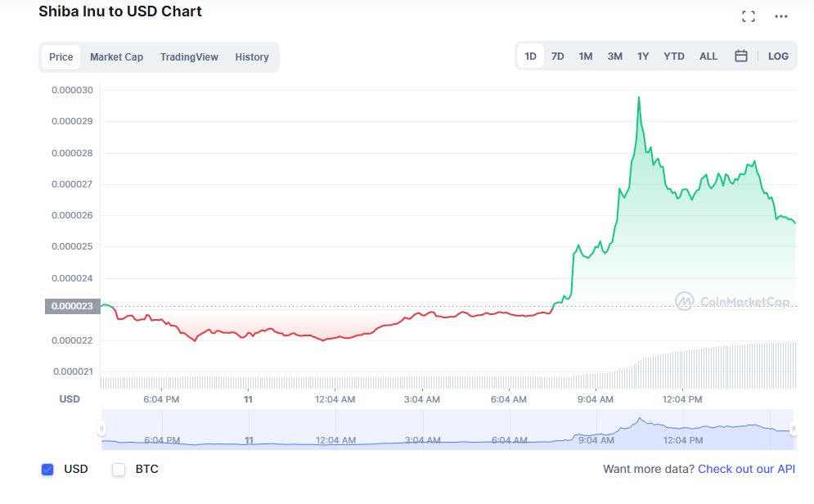Viewport: 814px width, 504px height.
Task: Select the 1M time range
Action: pos(586,56)
